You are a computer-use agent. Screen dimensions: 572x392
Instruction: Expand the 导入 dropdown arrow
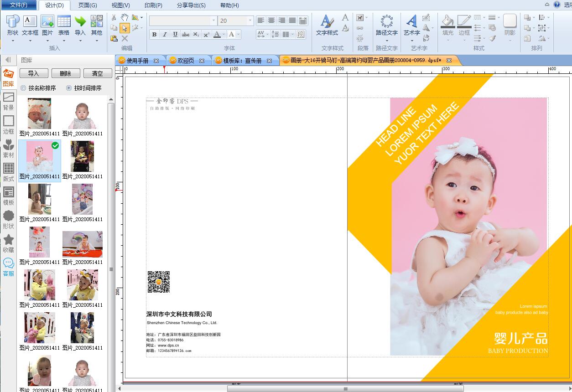(x=80, y=40)
